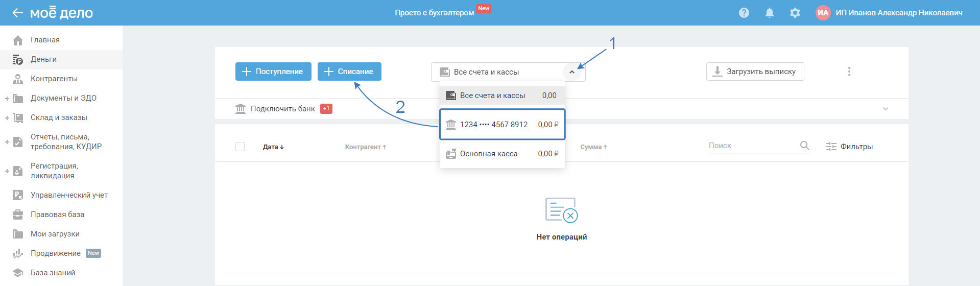Click the Списание button

[349, 71]
